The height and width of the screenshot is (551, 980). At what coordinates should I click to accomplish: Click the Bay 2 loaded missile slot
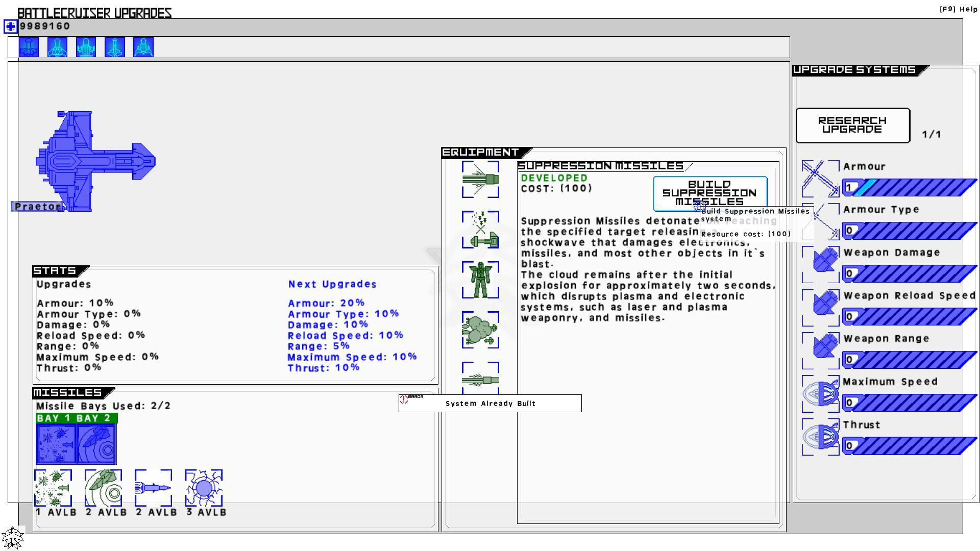[x=96, y=444]
